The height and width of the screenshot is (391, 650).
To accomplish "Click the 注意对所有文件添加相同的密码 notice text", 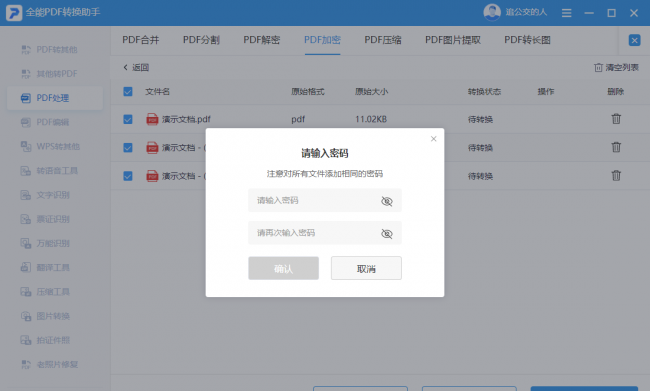I will (x=325, y=174).
